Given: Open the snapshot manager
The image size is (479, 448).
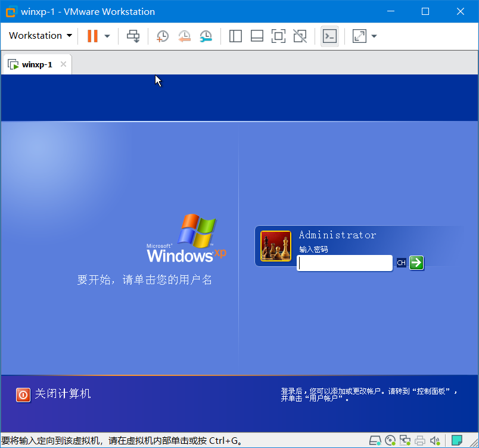Looking at the screenshot, I should tap(206, 36).
